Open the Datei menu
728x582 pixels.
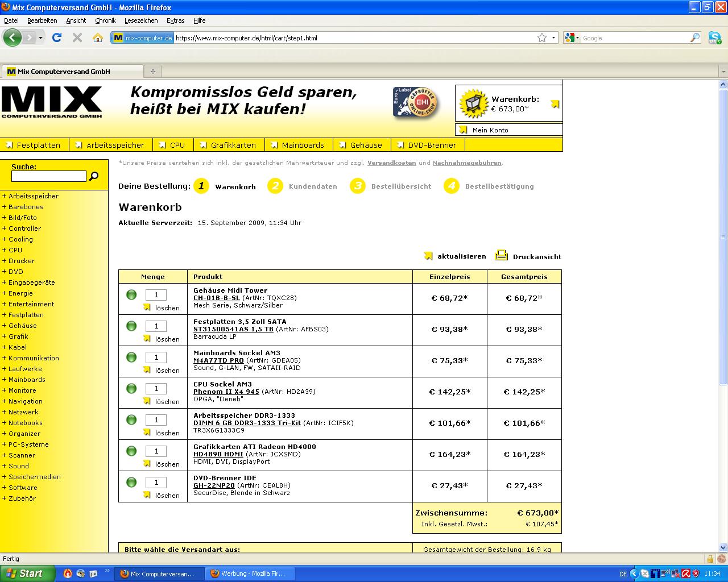coord(11,20)
